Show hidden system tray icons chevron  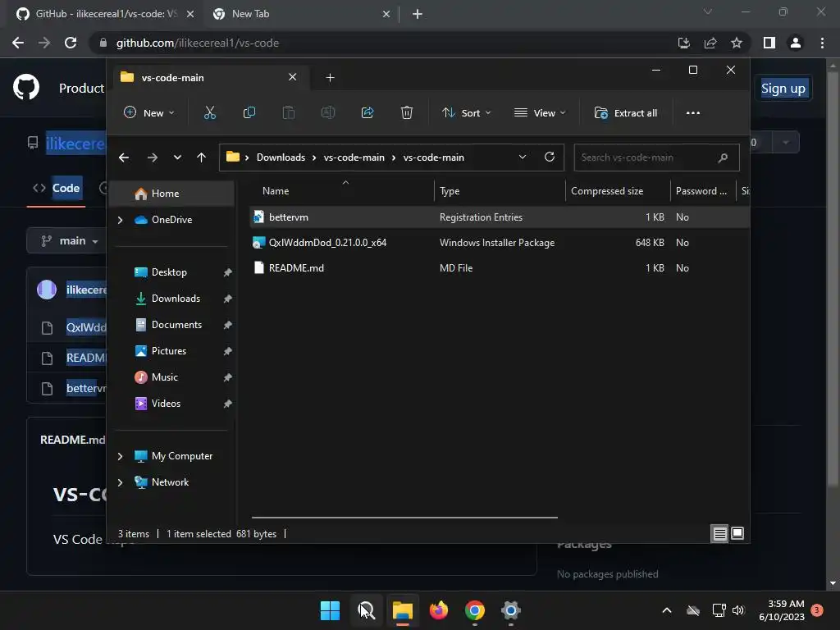tap(667, 610)
